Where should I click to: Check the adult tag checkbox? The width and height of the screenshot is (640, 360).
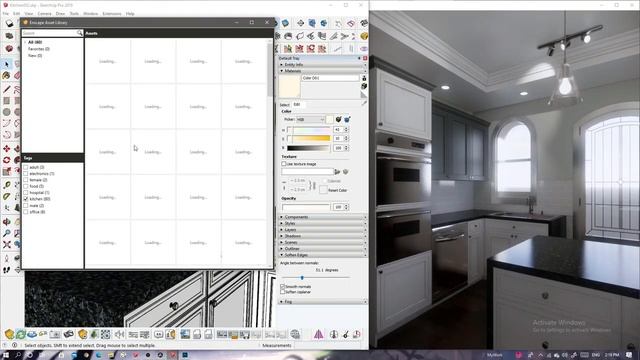(x=26, y=167)
